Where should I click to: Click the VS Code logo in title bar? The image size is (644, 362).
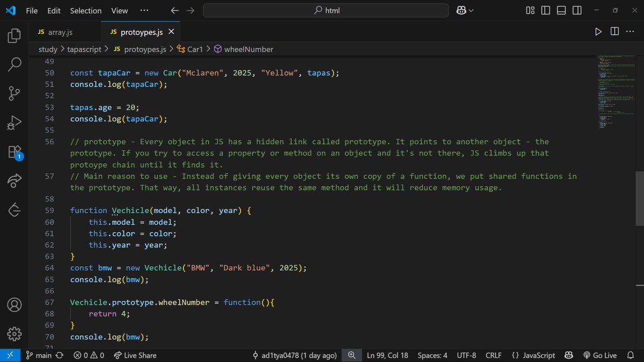[x=11, y=10]
